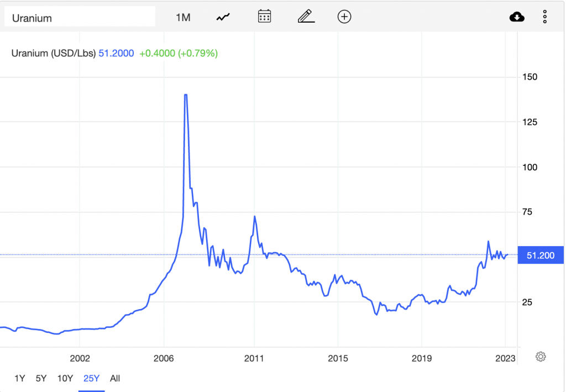
Task: Click the 2002 x-axis label
Action: 80,358
